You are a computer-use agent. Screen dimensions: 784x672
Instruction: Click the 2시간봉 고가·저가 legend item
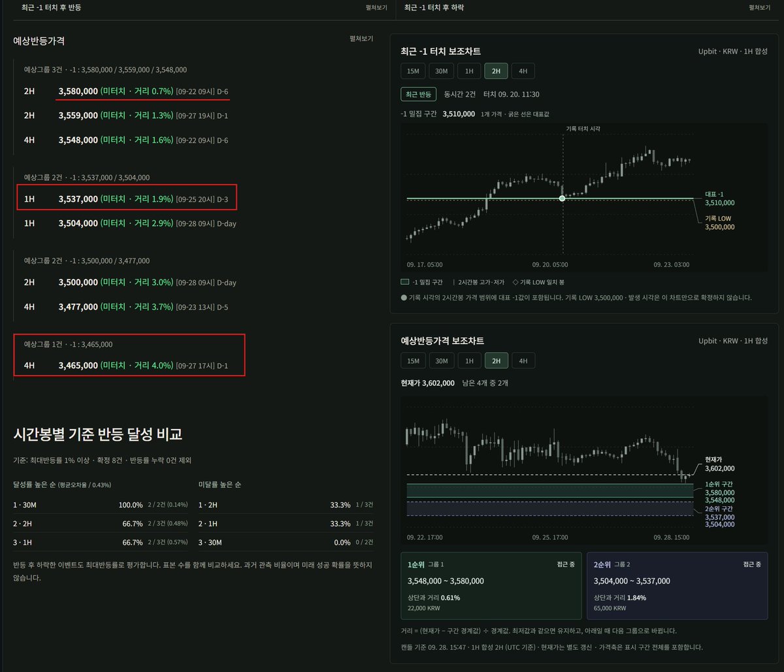(x=478, y=282)
